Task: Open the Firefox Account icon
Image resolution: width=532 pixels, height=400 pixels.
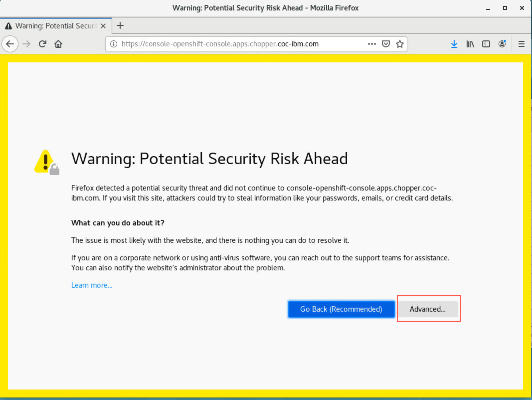Action: pyautogui.click(x=502, y=44)
